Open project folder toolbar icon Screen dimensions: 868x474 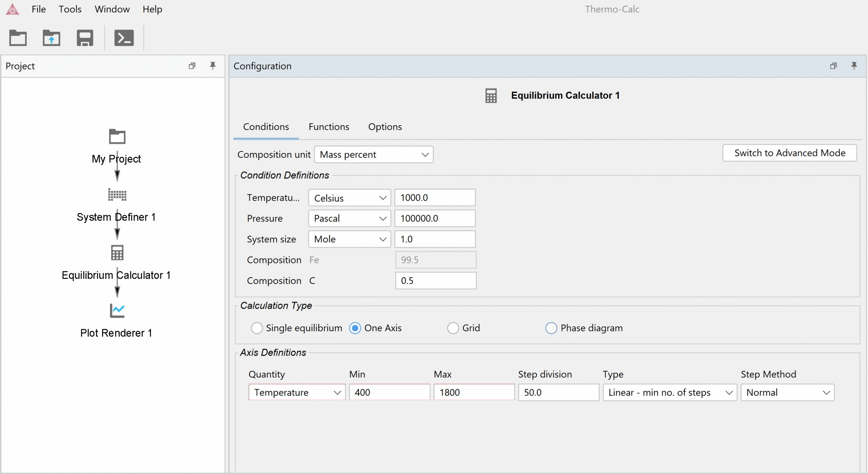coord(18,38)
